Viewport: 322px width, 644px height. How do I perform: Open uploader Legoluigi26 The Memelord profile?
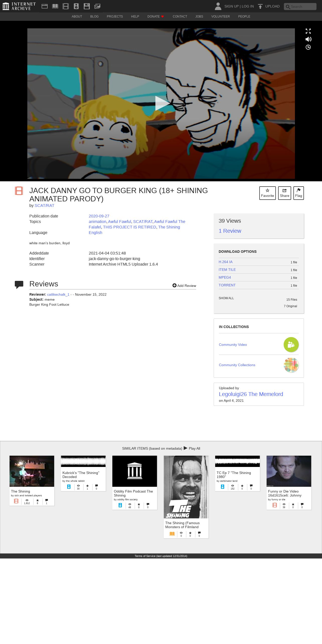[251, 394]
